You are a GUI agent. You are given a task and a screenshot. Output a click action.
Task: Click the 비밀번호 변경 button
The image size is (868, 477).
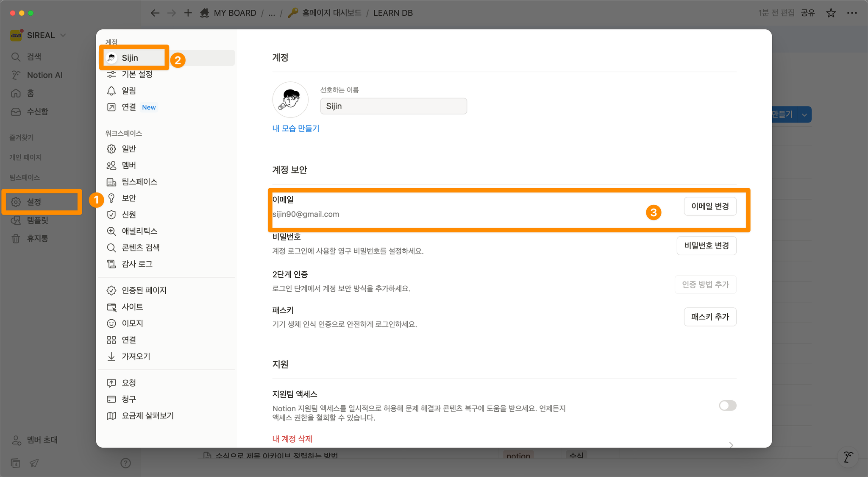point(706,246)
